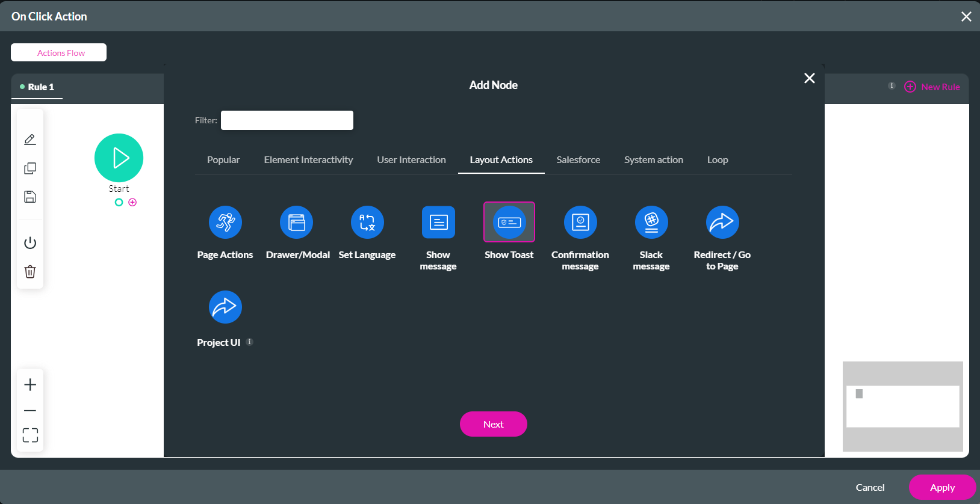
Task: Open the Element Interactivity tab
Action: (x=308, y=160)
